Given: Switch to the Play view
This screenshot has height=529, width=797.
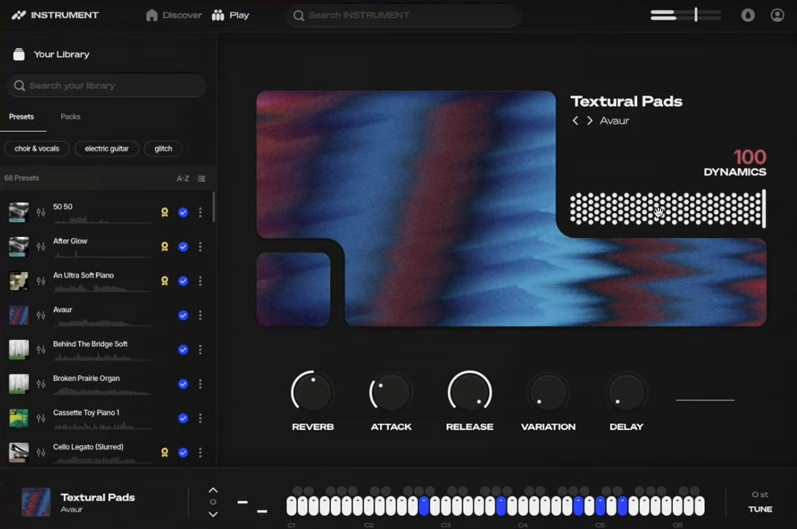Looking at the screenshot, I should click(230, 15).
